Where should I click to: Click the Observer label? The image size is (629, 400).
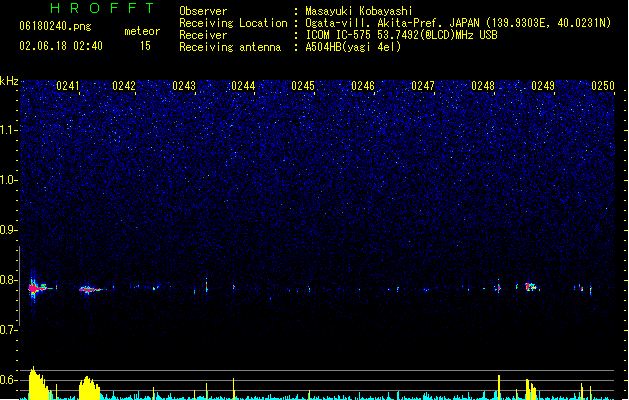tap(203, 11)
